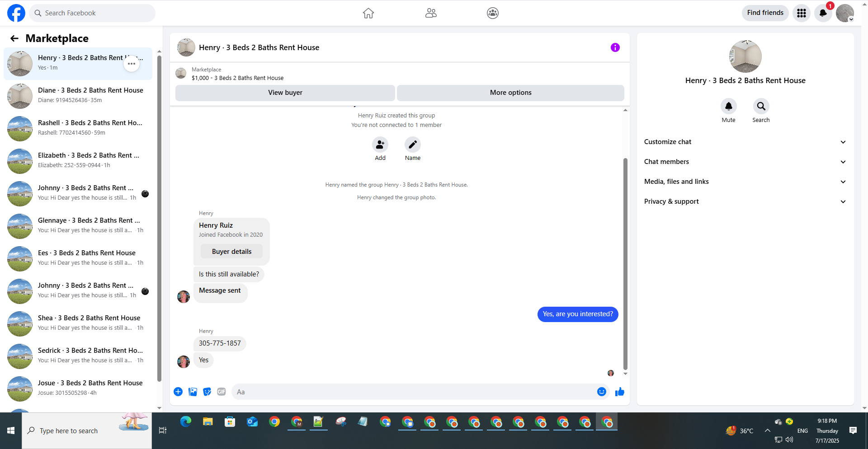Click the More options button
Screen dimensions: 868x449
[x=511, y=93]
